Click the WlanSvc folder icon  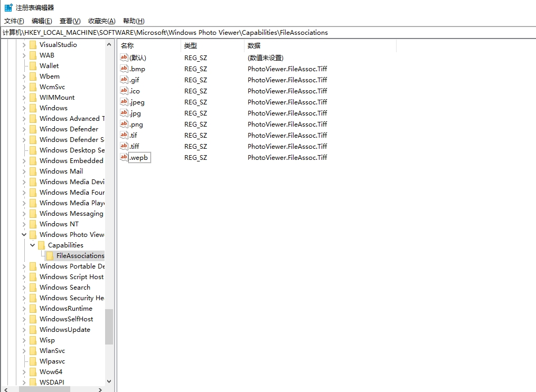[33, 351]
